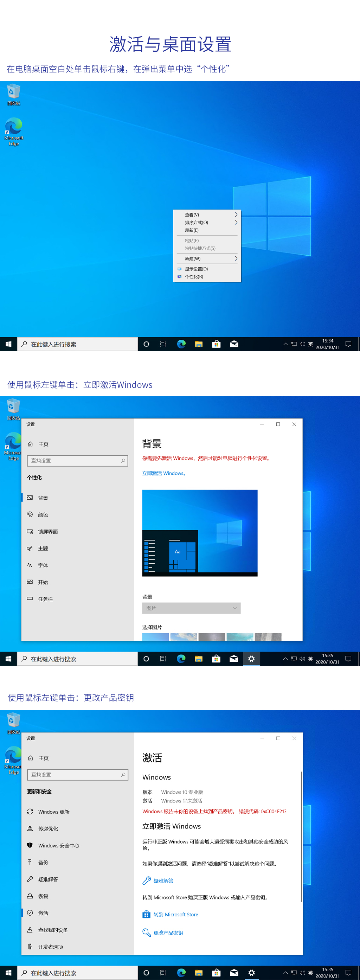Show hidden tray icons in the 15:34 taskbar
The width and height of the screenshot is (360, 980).
point(285,344)
